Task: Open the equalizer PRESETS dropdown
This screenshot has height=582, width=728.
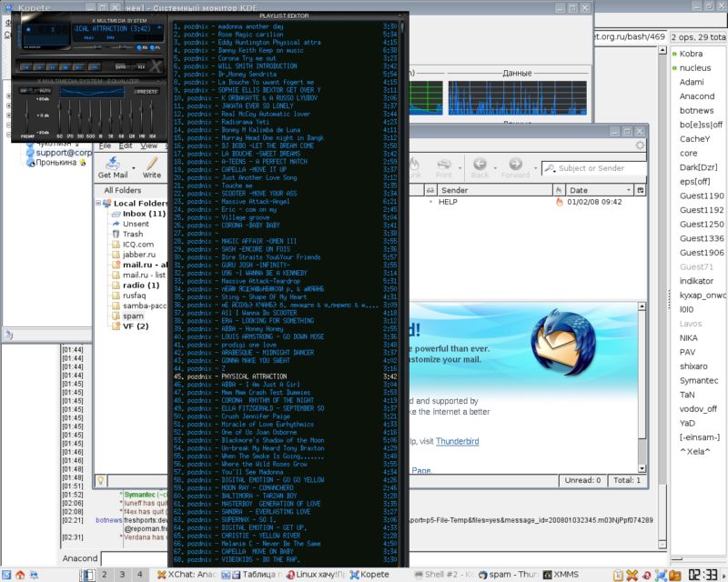Action: pos(146,92)
